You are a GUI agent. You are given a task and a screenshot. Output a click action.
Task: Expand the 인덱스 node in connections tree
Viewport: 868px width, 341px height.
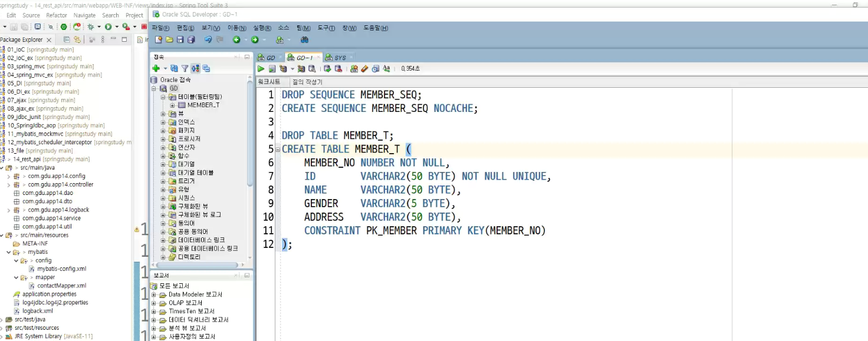163,122
